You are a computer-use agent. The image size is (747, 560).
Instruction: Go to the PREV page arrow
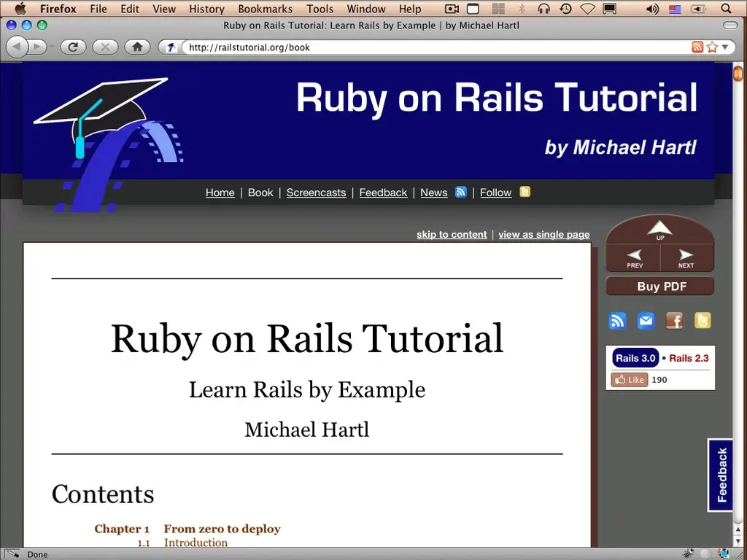(634, 259)
